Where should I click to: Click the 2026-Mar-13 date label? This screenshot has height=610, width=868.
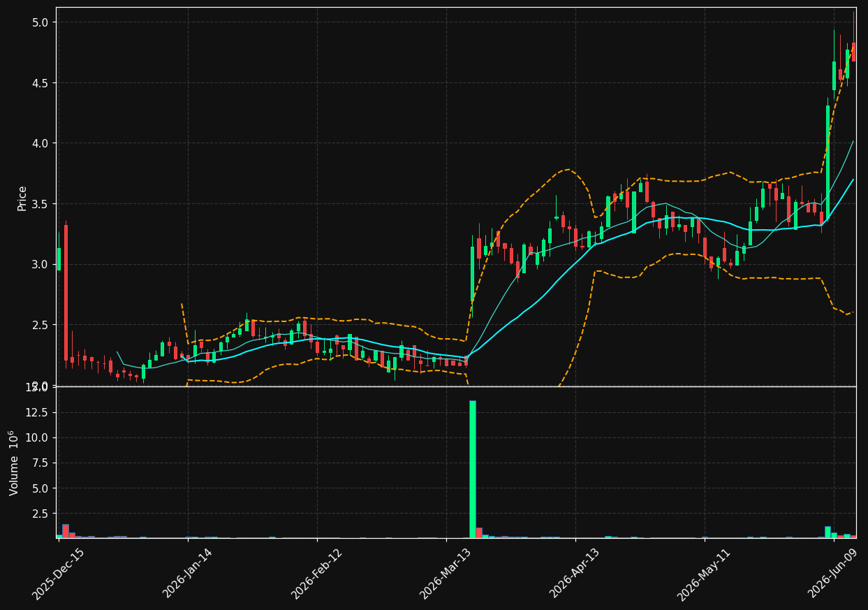pos(446,574)
